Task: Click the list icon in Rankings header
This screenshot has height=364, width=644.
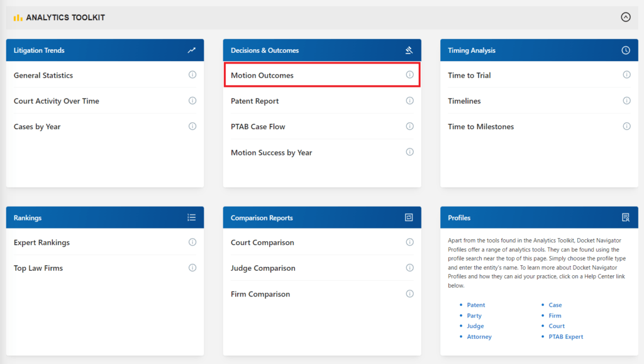Action: pos(191,217)
